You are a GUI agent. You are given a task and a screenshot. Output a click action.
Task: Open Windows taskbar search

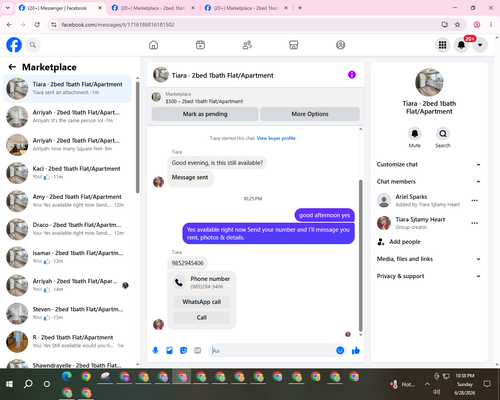[x=28, y=384]
